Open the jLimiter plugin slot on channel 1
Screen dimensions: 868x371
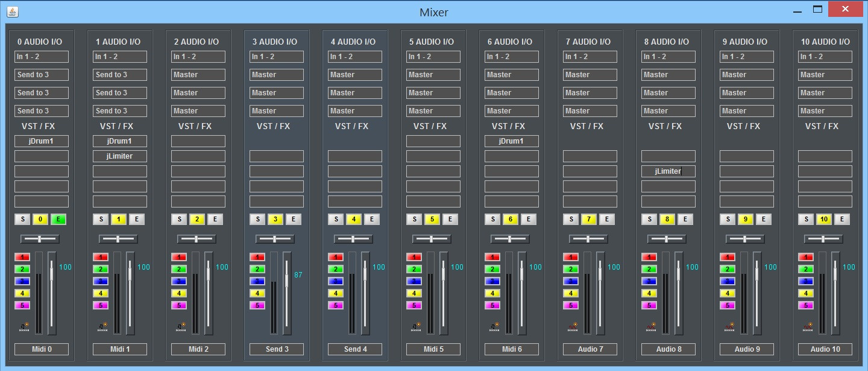(x=120, y=156)
